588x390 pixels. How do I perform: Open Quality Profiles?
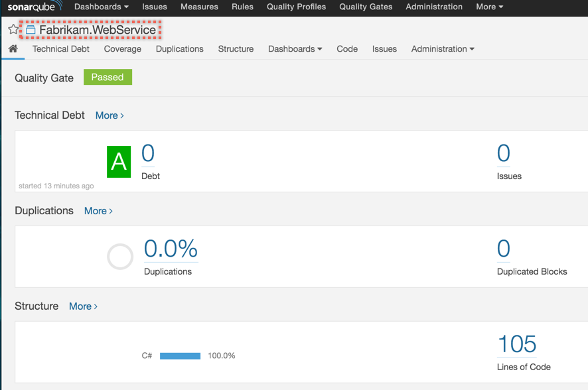[296, 7]
